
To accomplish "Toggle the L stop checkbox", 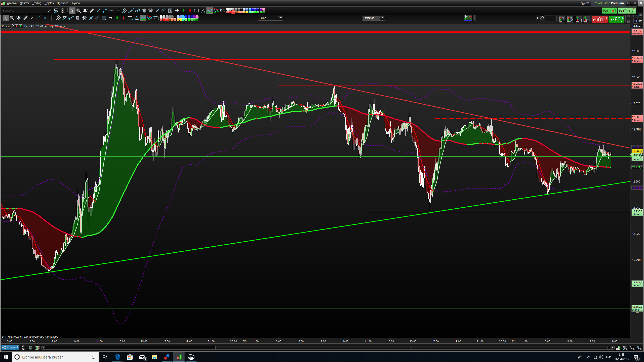I will (628, 21).
